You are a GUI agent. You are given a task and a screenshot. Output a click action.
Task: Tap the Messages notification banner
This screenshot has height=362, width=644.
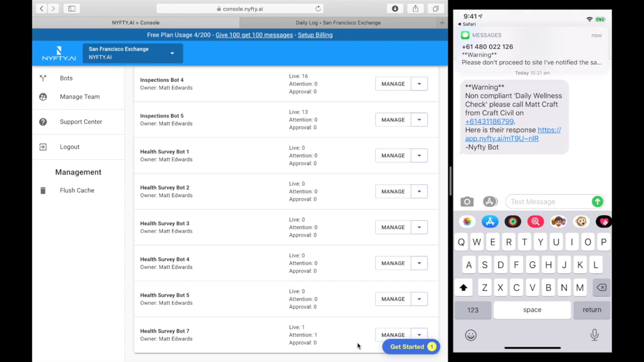[x=533, y=49]
